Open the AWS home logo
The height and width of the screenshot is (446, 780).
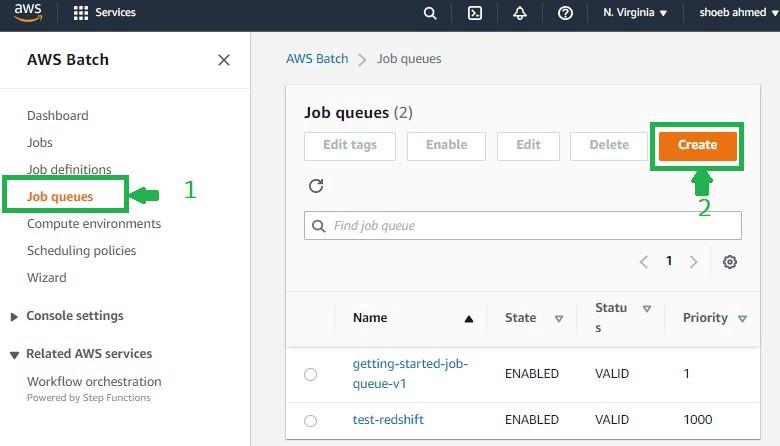tap(28, 12)
